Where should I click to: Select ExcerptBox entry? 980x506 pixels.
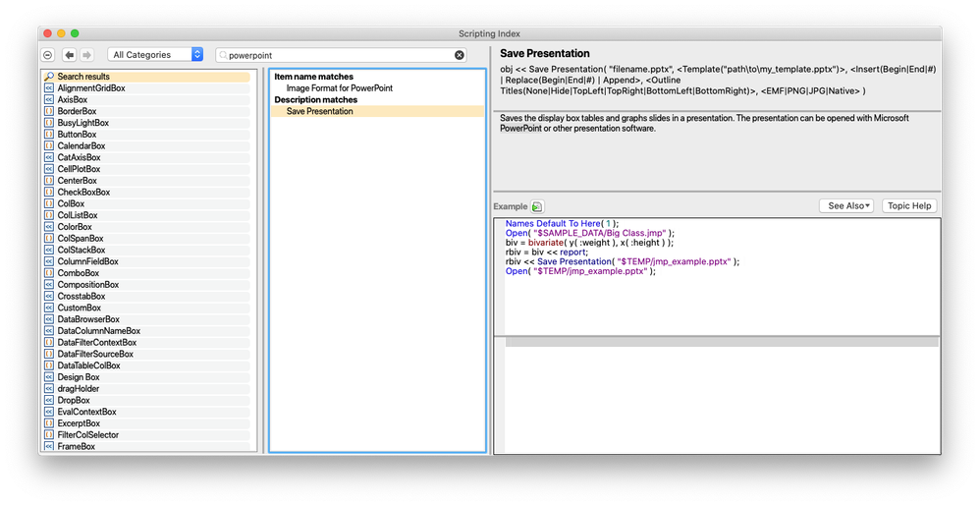[147, 423]
